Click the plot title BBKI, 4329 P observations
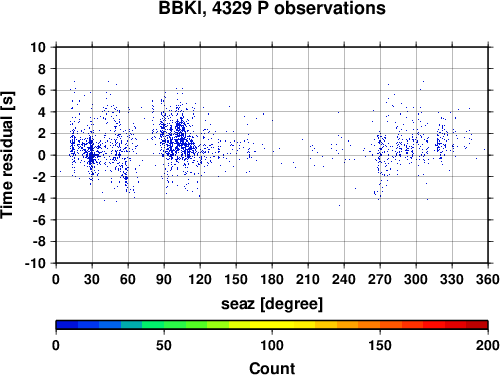Screen dimensions: 500x375 point(272,8)
